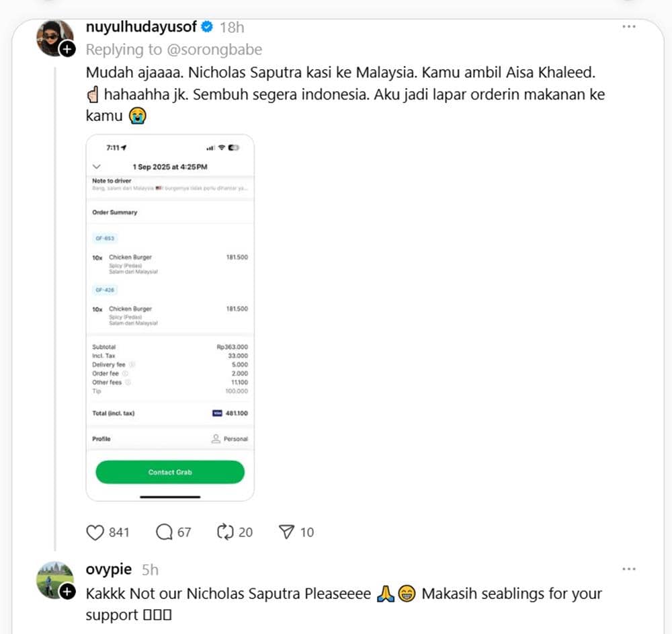Open the ovypie username link
Screen dimensions: 672x634
(x=109, y=569)
